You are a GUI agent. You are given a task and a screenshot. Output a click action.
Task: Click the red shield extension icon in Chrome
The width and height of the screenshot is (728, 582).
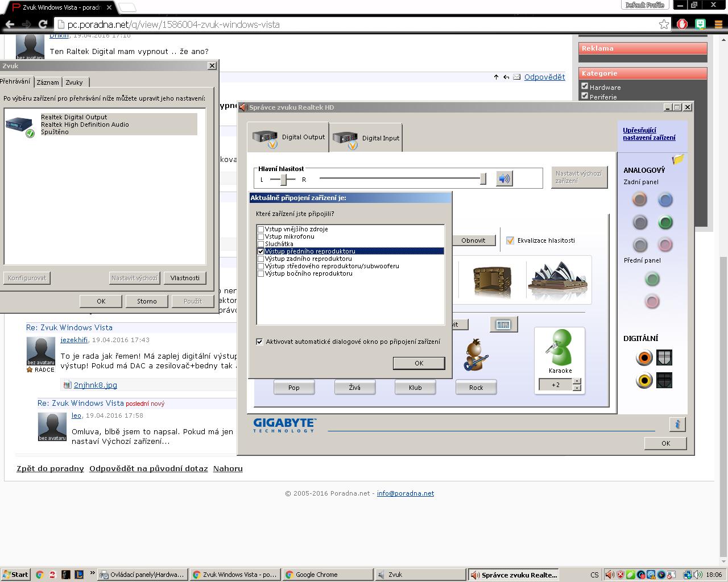tap(682, 24)
